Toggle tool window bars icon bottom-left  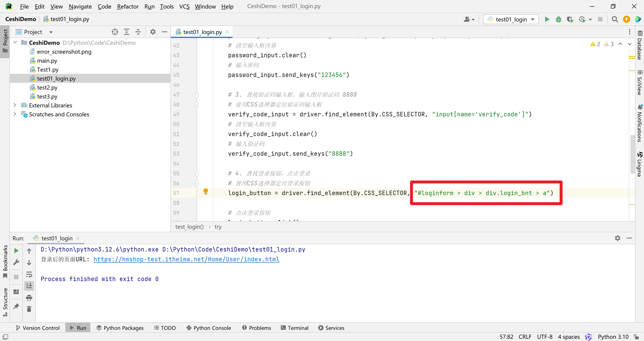pos(5,337)
